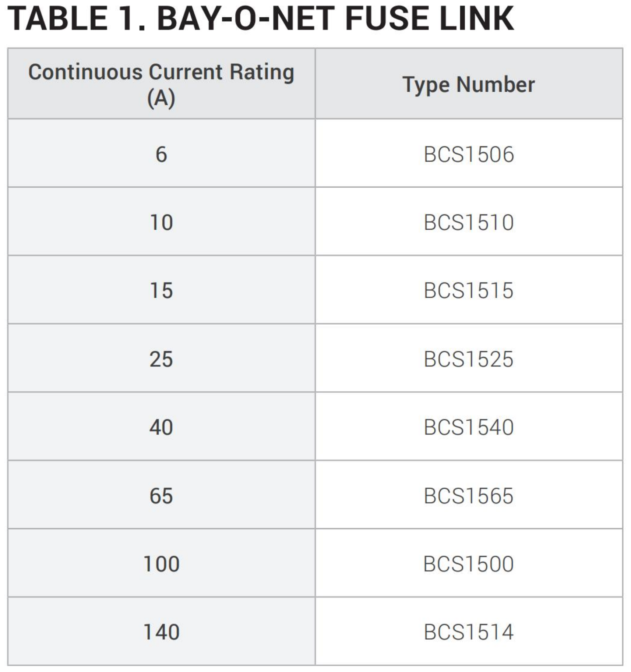Click the 6 amp rating cell
Screen dimensions: 631x672
(161, 154)
